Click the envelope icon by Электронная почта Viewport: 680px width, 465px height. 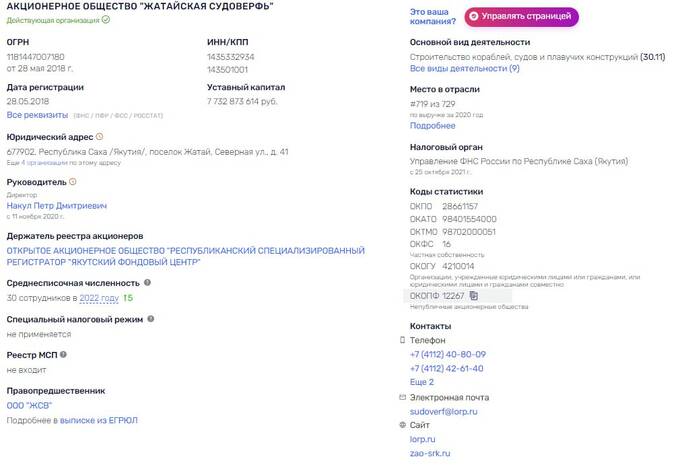tap(402, 397)
